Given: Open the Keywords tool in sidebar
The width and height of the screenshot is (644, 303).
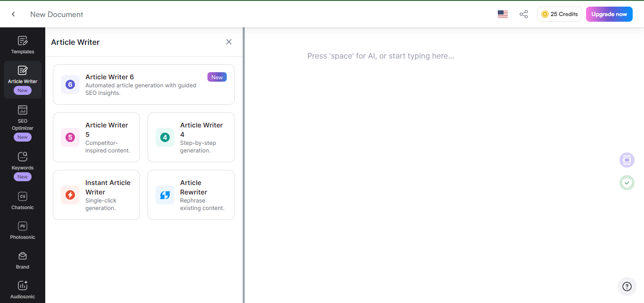Looking at the screenshot, I should [x=23, y=161].
